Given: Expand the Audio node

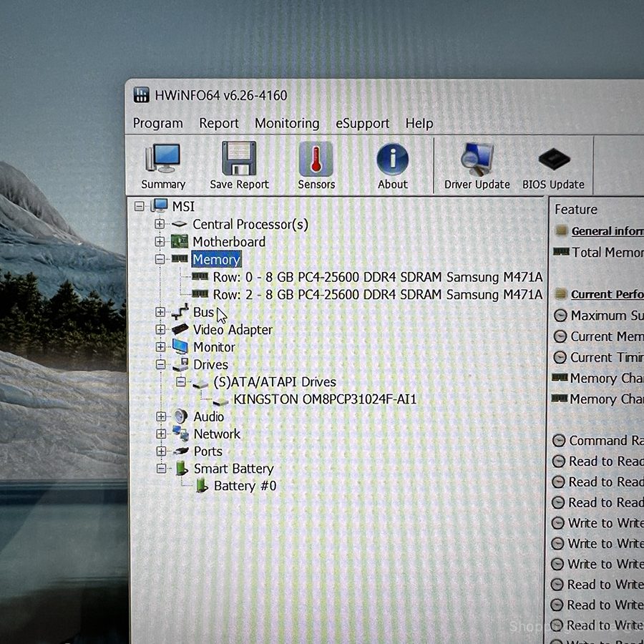Looking at the screenshot, I should [x=161, y=416].
